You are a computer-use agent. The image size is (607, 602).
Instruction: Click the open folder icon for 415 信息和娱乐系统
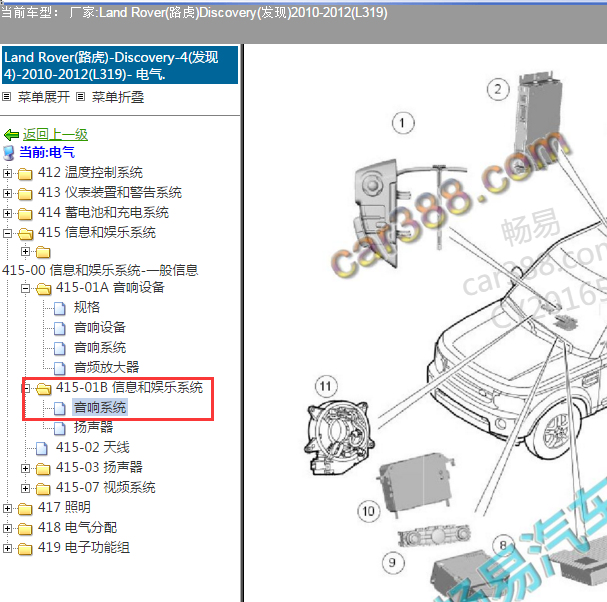point(25,234)
